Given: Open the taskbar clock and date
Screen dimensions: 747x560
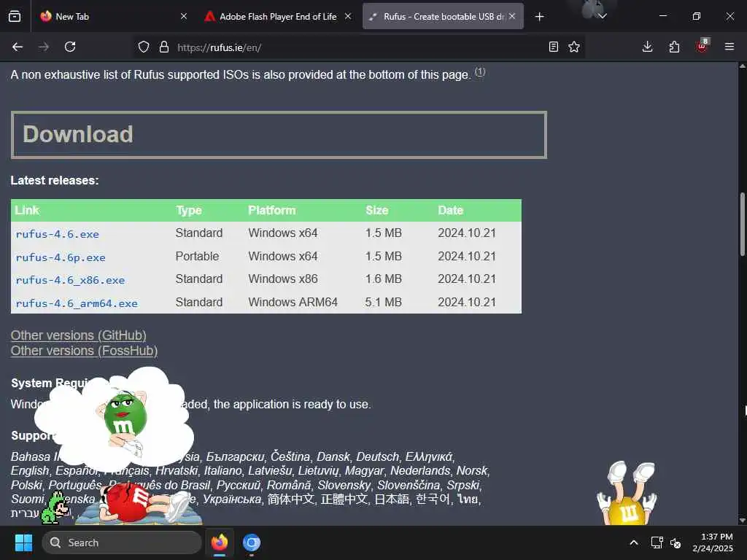Looking at the screenshot, I should (713, 542).
